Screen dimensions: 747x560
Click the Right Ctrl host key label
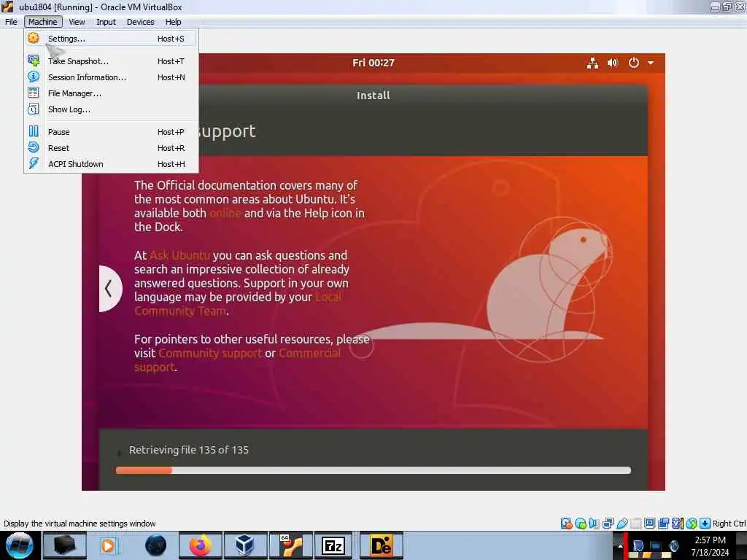coord(729,524)
